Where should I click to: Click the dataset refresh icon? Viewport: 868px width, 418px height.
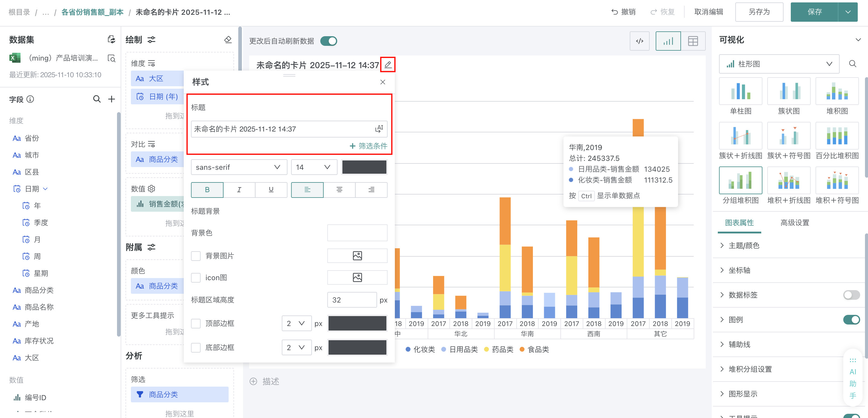111,40
